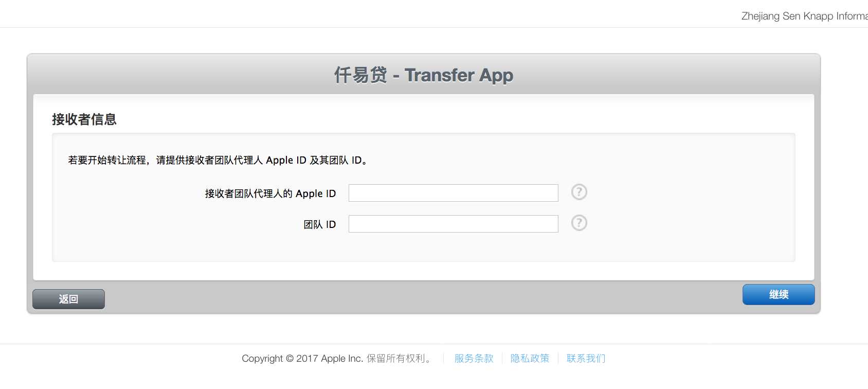This screenshot has width=868, height=389.
Task: Click the 接收者信息 heading
Action: pyautogui.click(x=84, y=119)
